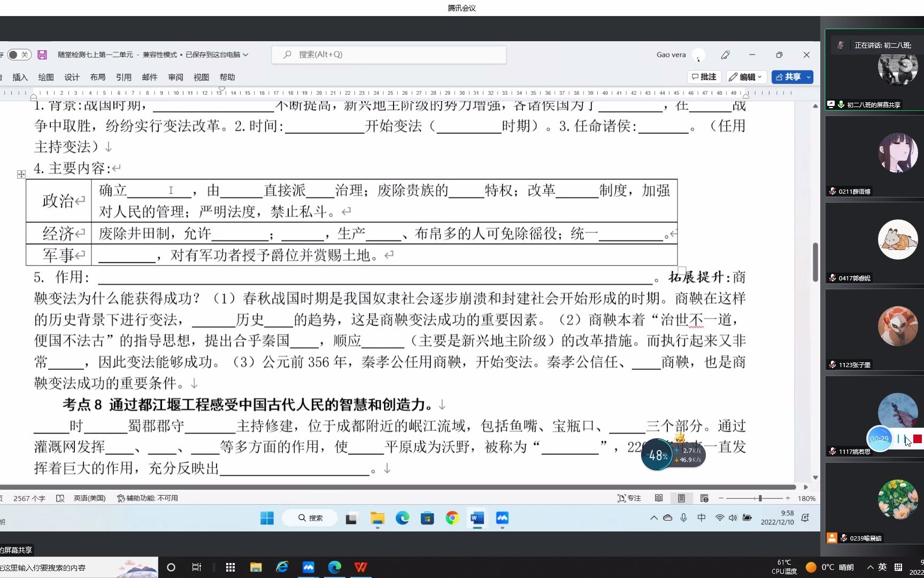Click the Word vertical scrollbar thumb
Screen dimensions: 924x578
815,262
